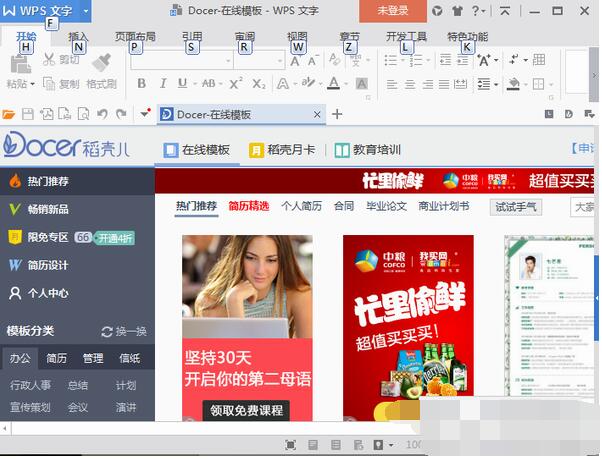602x461 pixels.
Task: Select the 简历 template category tab
Action: coord(56,358)
